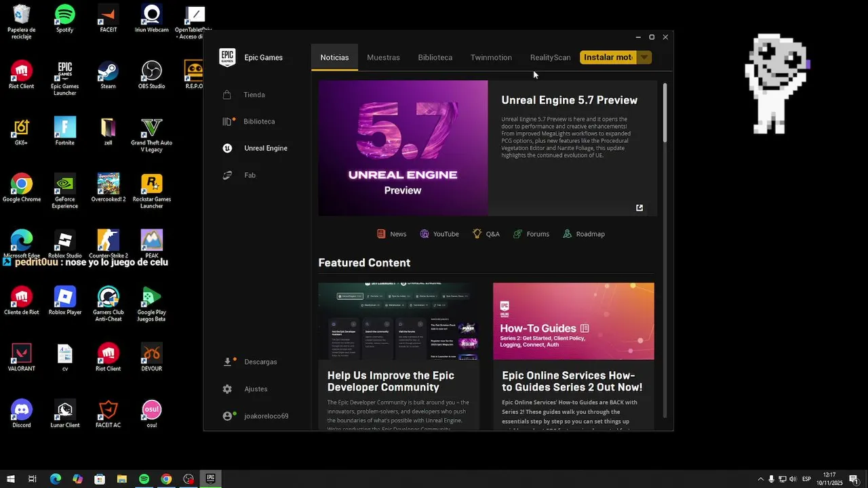Screen dimensions: 868x488
Task: Open the volume control in system tray
Action: point(793,479)
